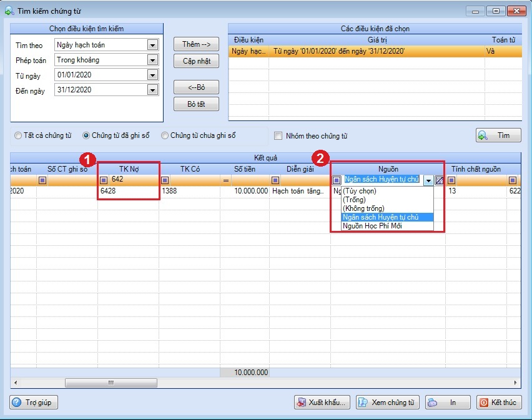Click the filter icon in Nguồn column
The image size is (532, 420).
337,180
